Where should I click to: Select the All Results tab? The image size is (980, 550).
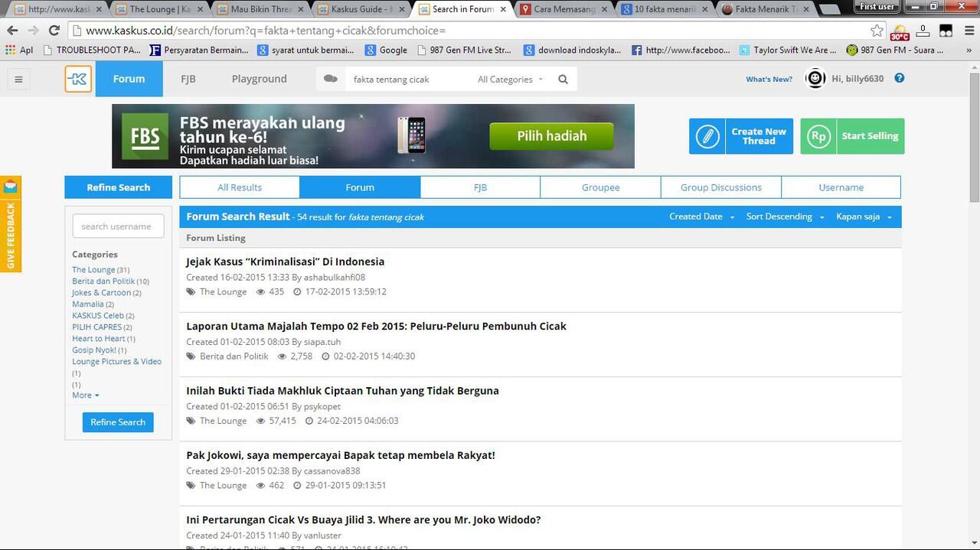(240, 187)
